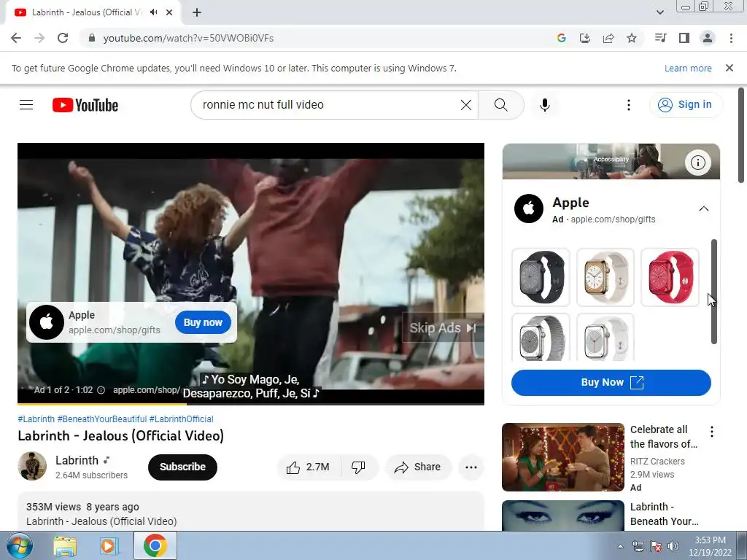Select the Labrinth - Jealous tab
This screenshot has width=747, height=560.
(x=93, y=12)
